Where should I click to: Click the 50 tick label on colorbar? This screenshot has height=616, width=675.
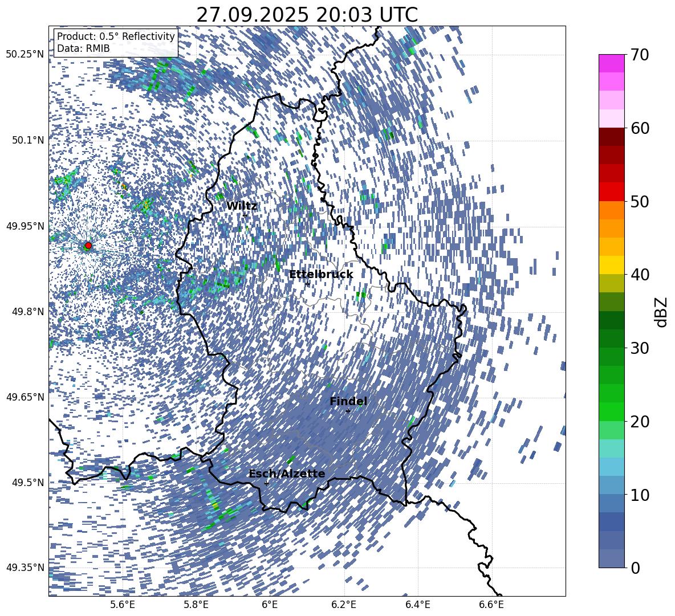click(640, 202)
